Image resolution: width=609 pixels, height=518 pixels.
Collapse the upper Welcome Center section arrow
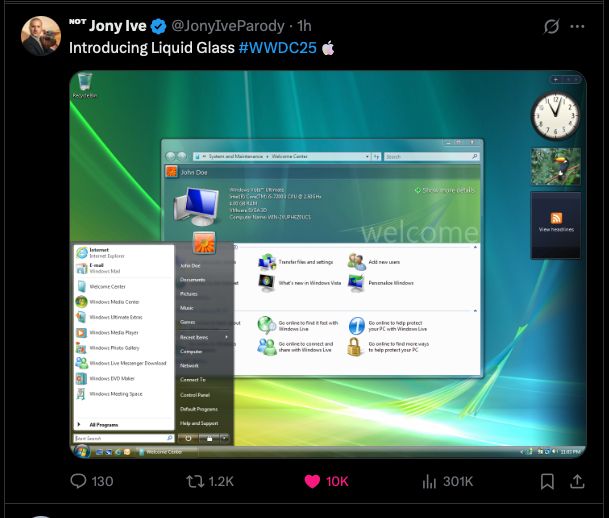coord(475,247)
